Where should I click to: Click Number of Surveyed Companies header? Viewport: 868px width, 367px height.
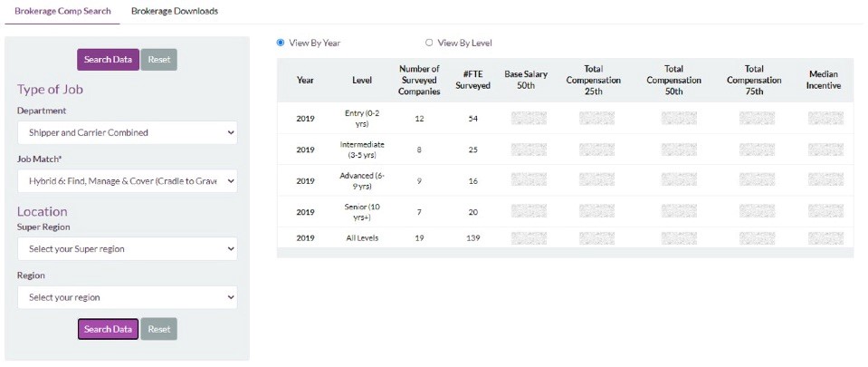(x=419, y=80)
